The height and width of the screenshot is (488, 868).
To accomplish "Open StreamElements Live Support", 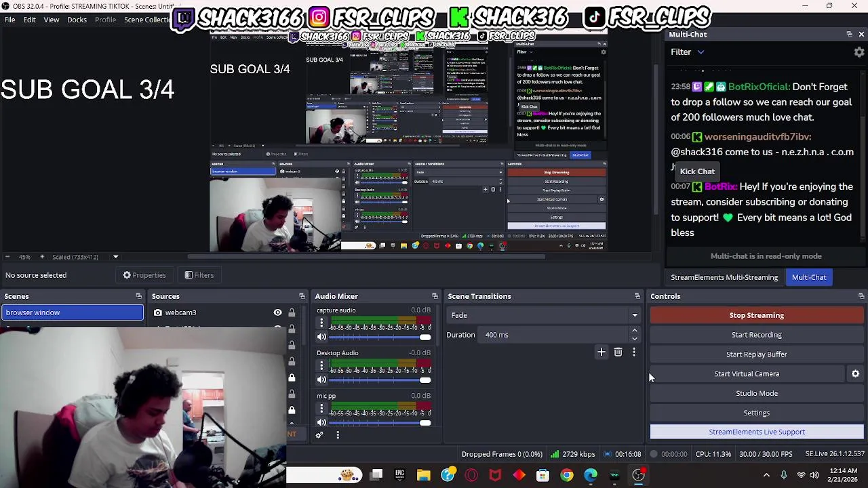I will [757, 432].
